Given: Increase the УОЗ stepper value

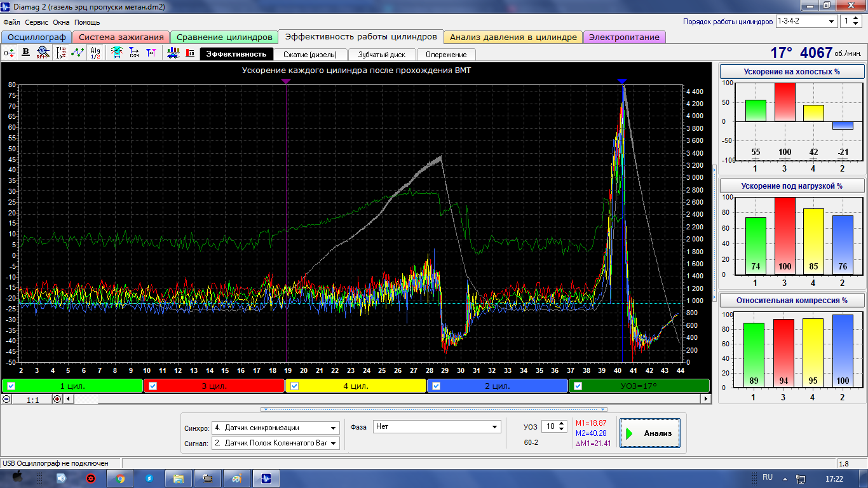Looking at the screenshot, I should point(562,424).
